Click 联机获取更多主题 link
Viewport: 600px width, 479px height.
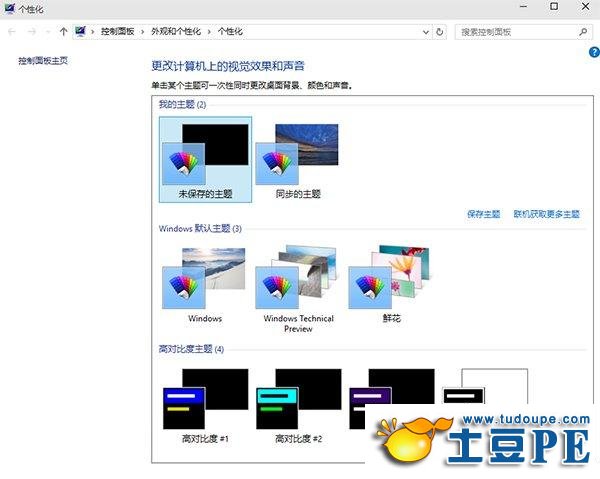[546, 214]
